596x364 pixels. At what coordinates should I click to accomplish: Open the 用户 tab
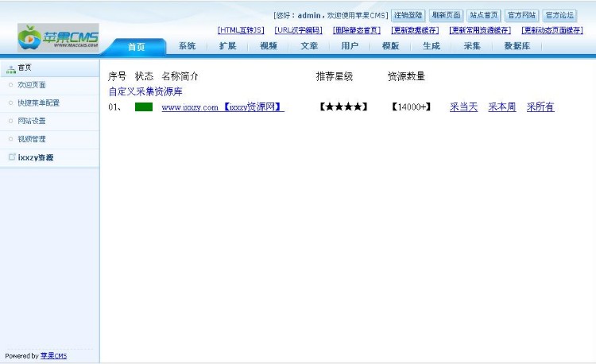350,46
